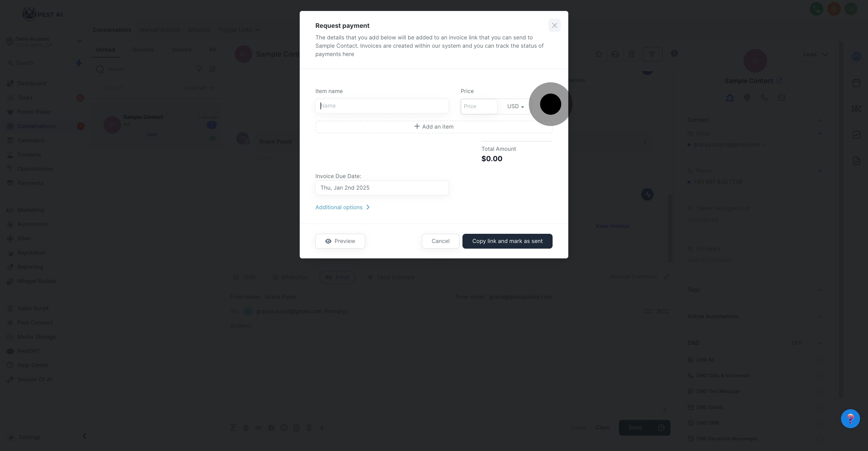Click the emoji icon in message toolbar

(284, 428)
